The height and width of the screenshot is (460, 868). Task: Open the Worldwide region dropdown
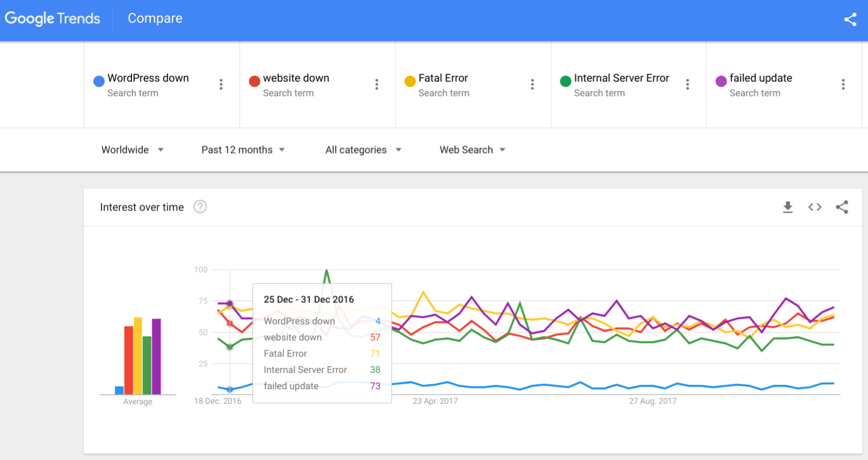coord(132,150)
